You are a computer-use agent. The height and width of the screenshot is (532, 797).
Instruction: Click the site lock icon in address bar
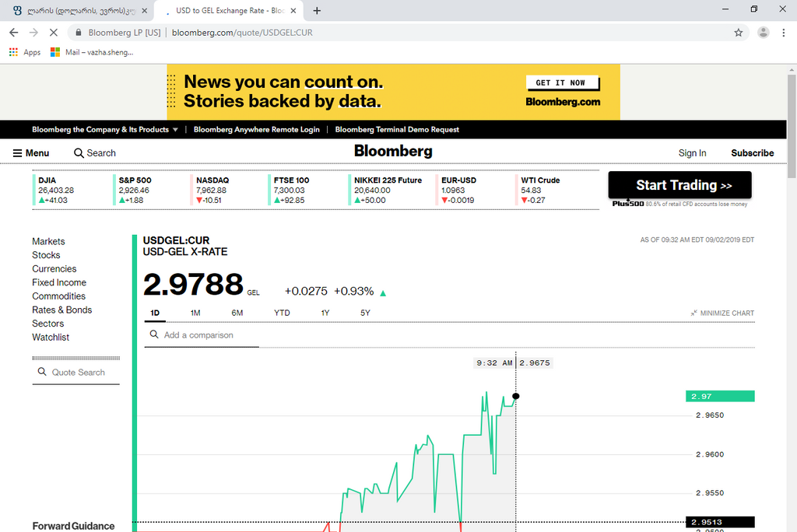point(79,33)
